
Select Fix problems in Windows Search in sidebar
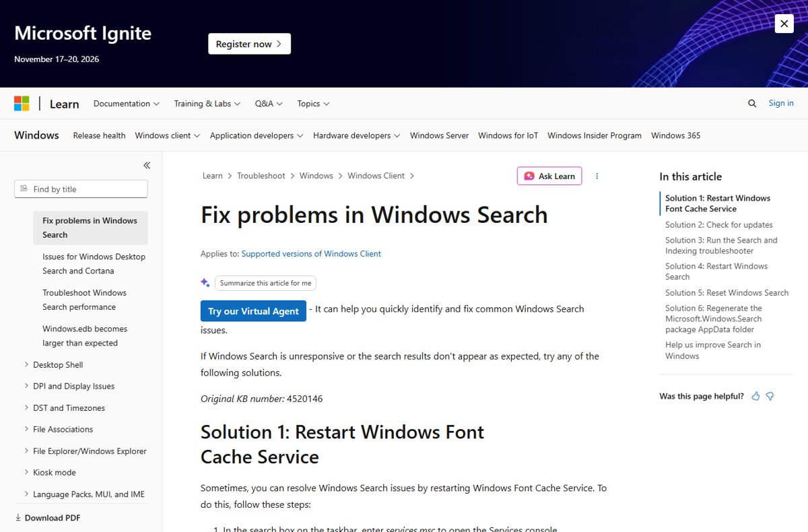coord(90,228)
